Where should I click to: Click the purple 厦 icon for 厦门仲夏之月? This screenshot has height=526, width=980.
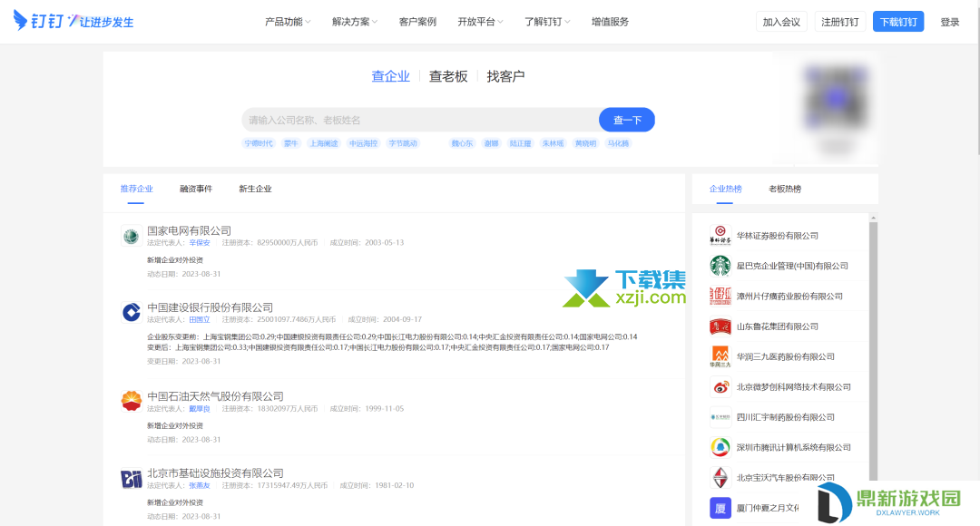(x=720, y=508)
